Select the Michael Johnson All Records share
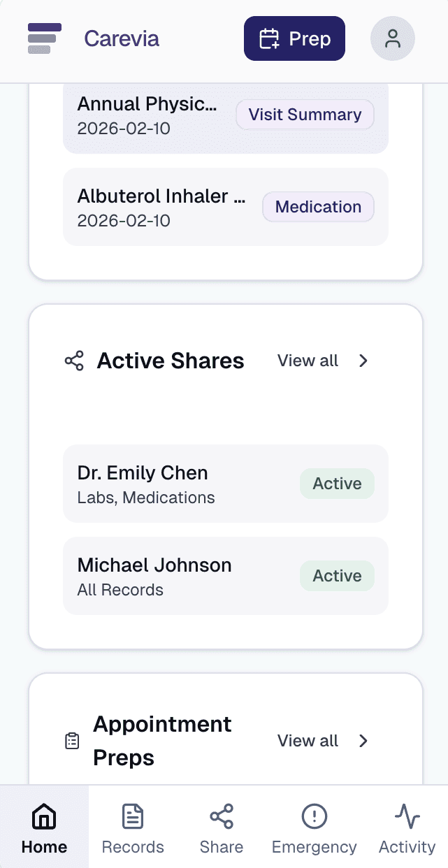The image size is (448, 868). [226, 576]
